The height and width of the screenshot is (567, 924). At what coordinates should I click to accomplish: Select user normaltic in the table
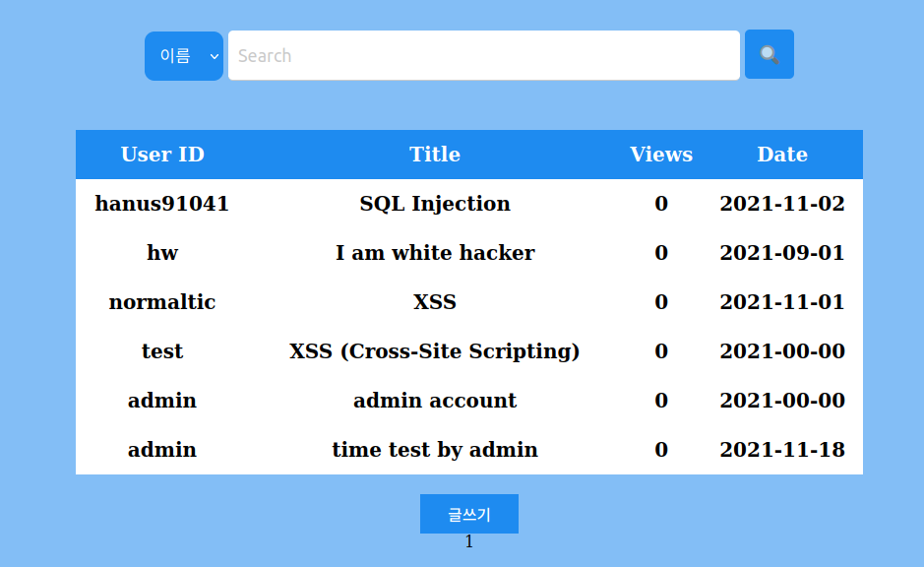click(x=162, y=302)
